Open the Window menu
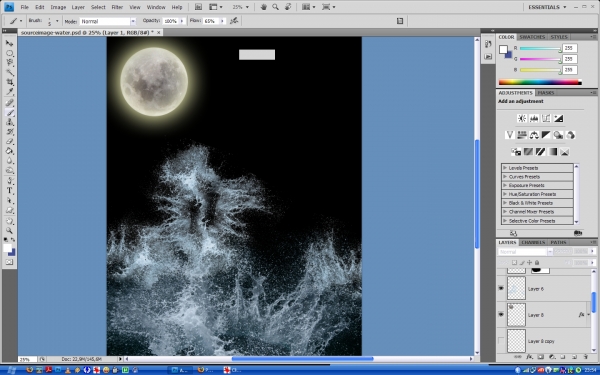 pos(156,7)
